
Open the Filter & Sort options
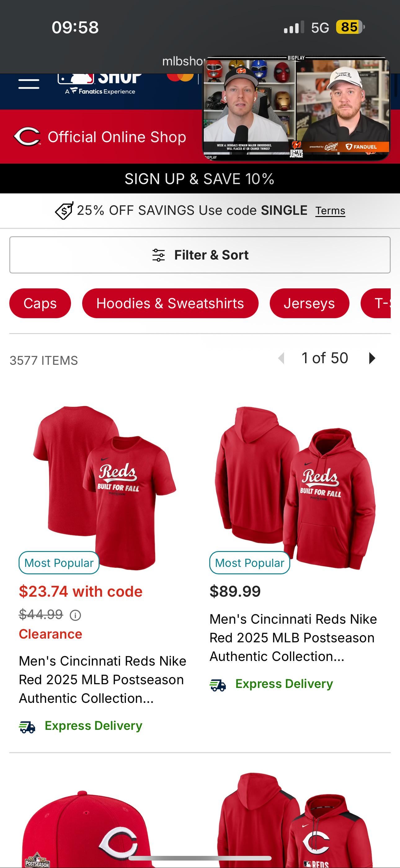(200, 255)
